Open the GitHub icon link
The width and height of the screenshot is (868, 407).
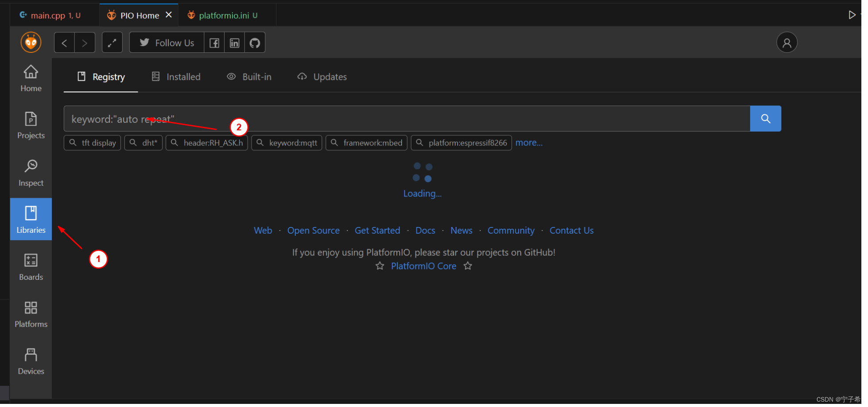(256, 43)
